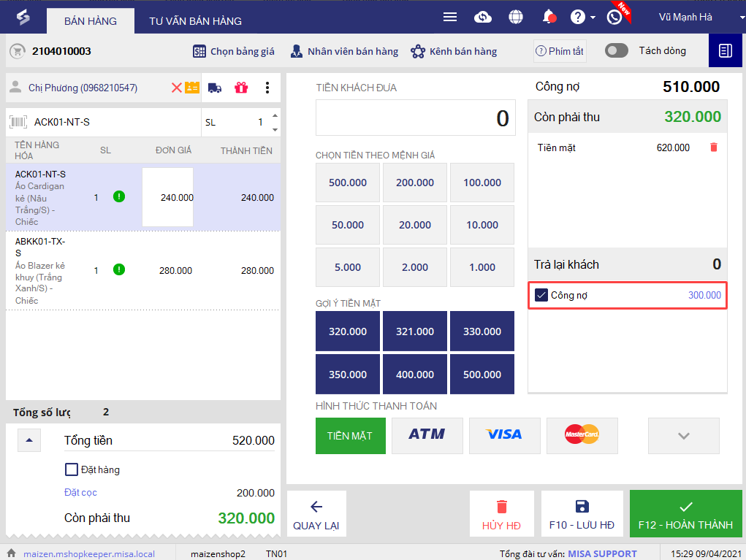
Task: Click QUAY LẠI back button
Action: [316, 514]
